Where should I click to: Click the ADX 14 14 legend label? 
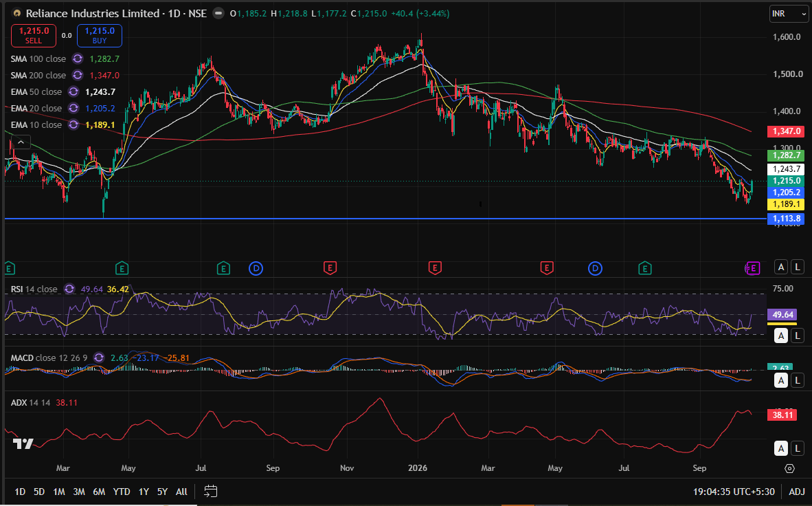point(30,402)
